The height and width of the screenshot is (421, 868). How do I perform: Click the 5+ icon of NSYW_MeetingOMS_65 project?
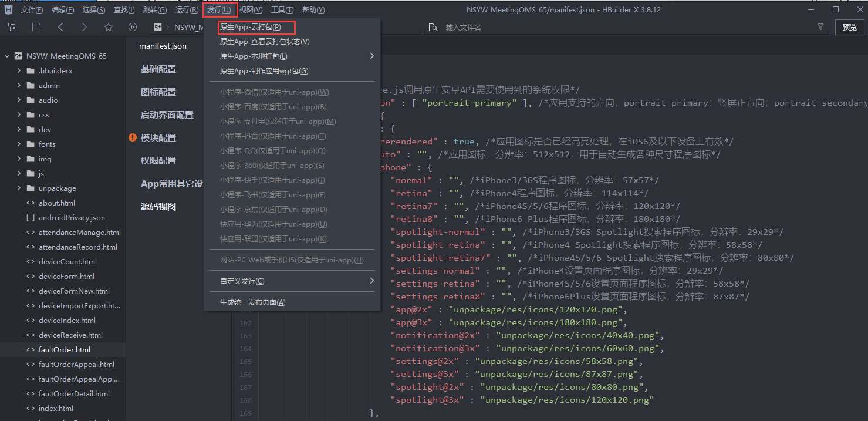(x=18, y=56)
